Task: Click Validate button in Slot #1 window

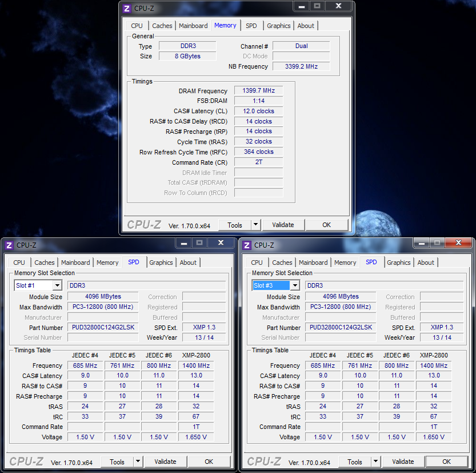Action: point(165,462)
